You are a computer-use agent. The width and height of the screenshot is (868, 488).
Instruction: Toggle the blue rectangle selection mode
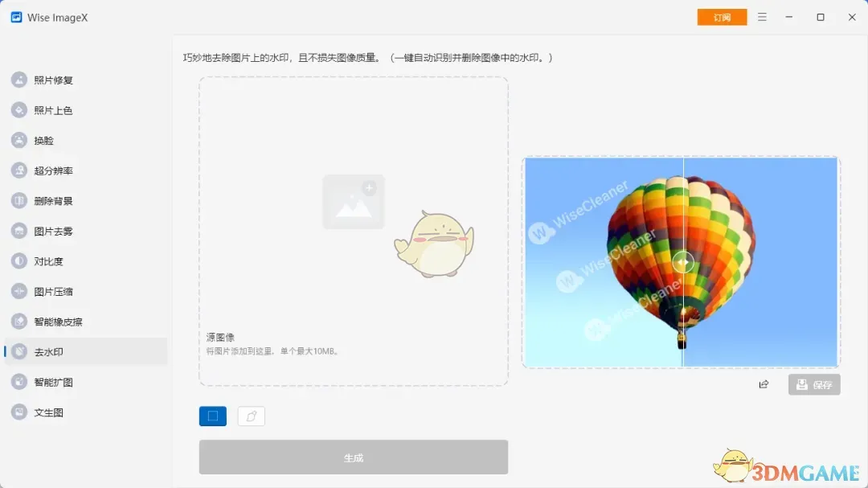coord(212,416)
